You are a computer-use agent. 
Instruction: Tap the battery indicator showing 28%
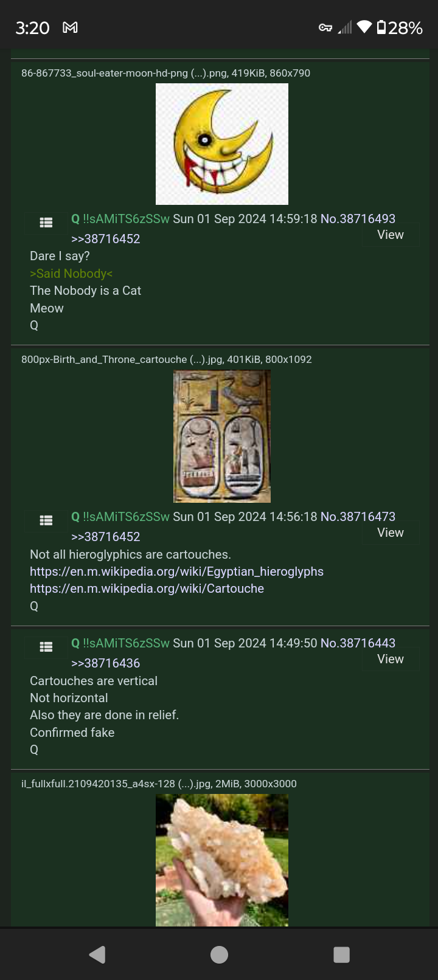[x=400, y=27]
